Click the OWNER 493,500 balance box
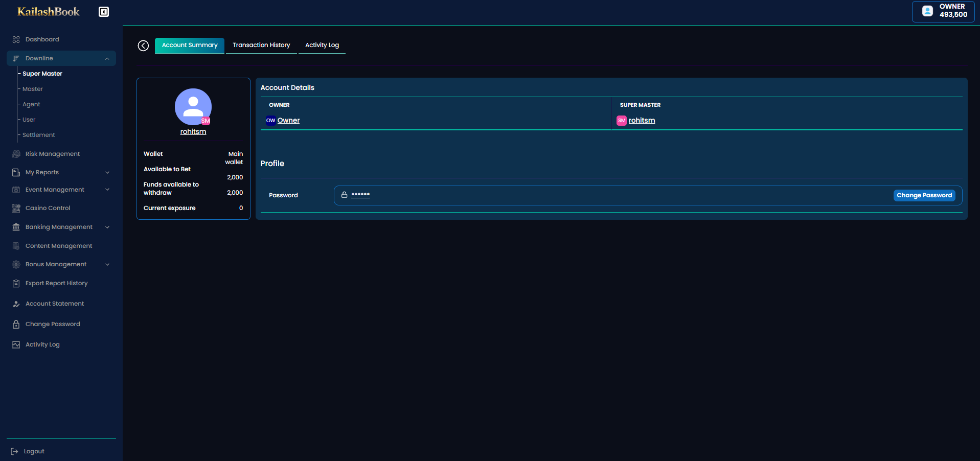The width and height of the screenshot is (980, 461). pyautogui.click(x=943, y=11)
